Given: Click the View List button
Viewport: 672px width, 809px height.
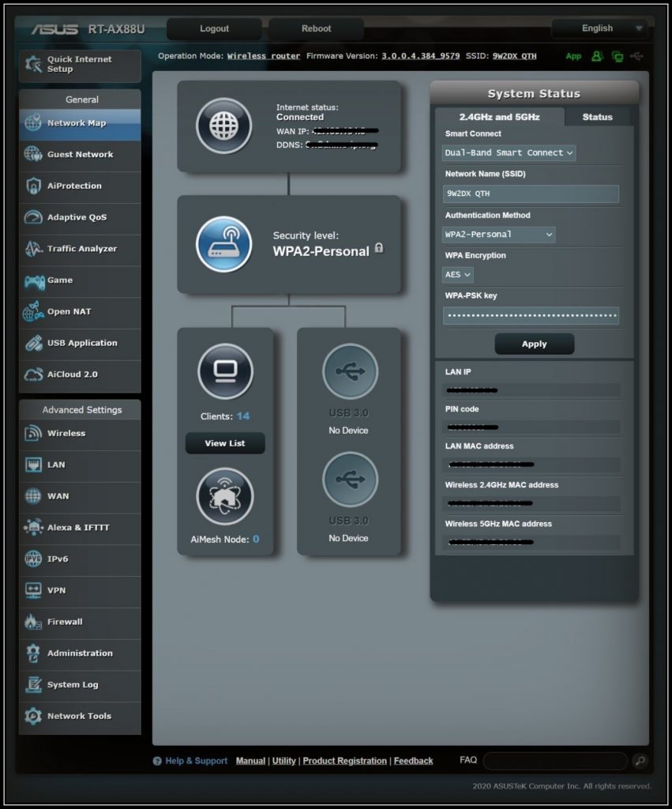Looking at the screenshot, I should (x=225, y=444).
